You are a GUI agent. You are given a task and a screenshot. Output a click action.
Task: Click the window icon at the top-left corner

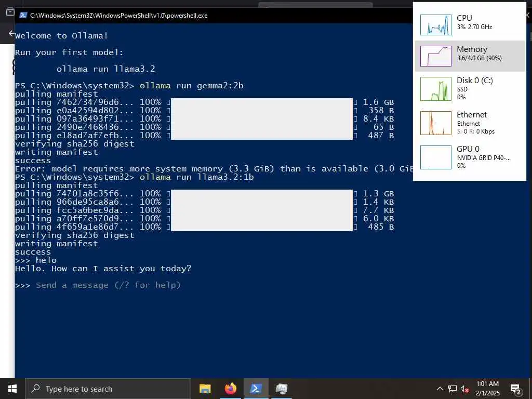(x=10, y=11)
